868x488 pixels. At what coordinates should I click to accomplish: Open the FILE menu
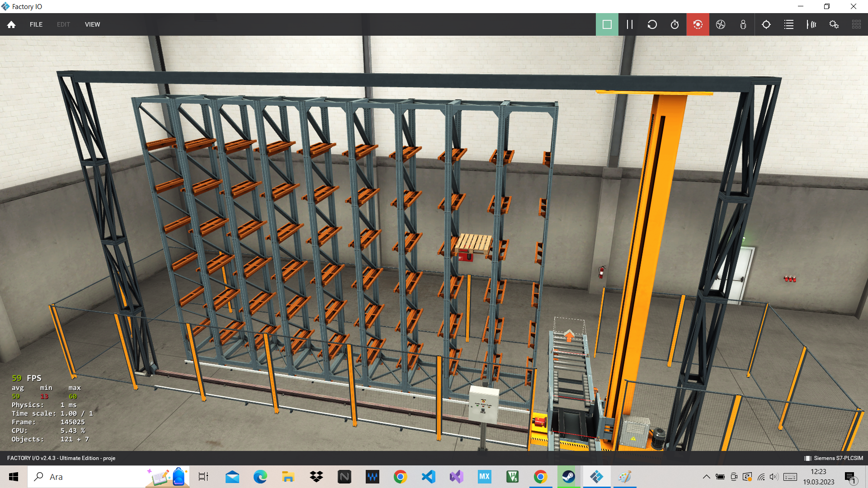click(x=36, y=24)
